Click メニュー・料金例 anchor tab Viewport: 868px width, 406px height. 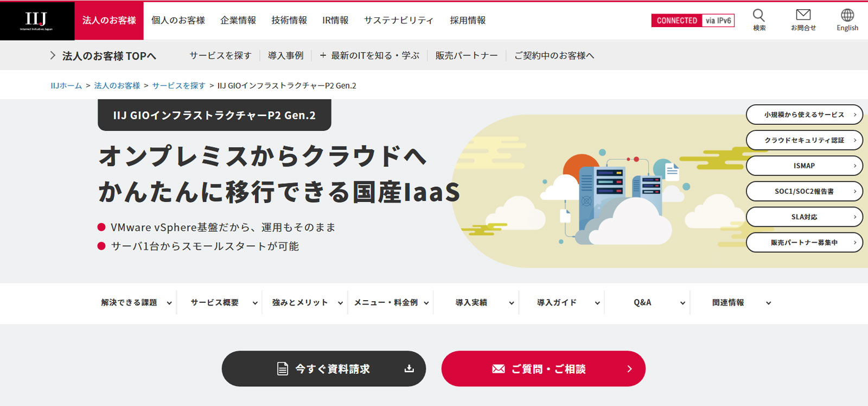click(386, 302)
